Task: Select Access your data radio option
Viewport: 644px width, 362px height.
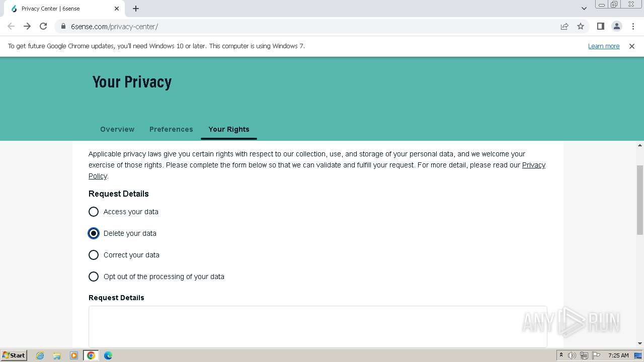Action: click(x=94, y=212)
